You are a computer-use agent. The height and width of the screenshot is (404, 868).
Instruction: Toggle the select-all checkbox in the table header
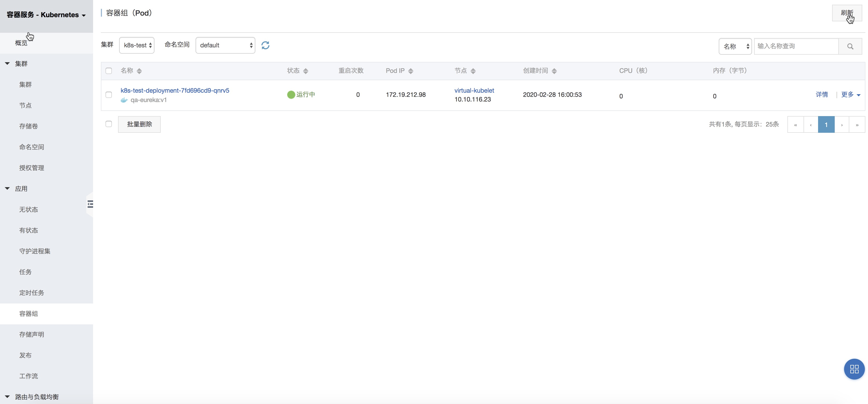point(108,71)
